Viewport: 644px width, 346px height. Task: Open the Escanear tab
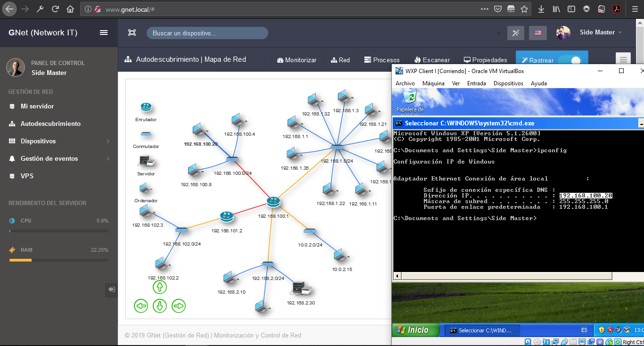[x=432, y=60]
